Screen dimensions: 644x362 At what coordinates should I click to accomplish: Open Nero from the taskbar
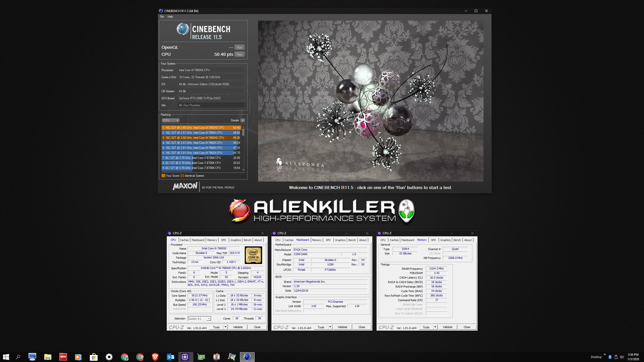coord(63,357)
